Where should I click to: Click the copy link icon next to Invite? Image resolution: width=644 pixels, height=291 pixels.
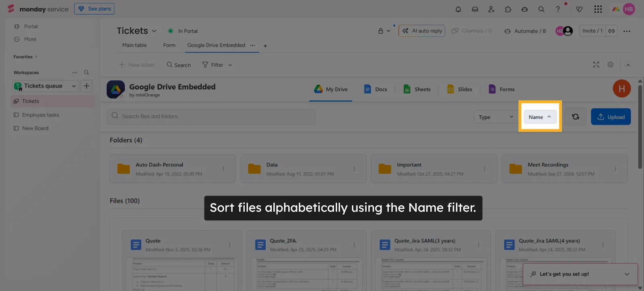[x=611, y=31]
